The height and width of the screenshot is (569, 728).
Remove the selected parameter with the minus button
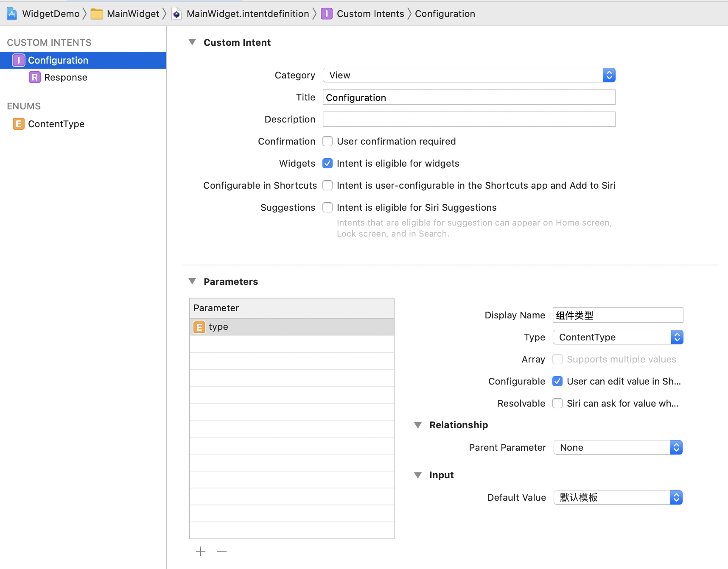click(222, 551)
